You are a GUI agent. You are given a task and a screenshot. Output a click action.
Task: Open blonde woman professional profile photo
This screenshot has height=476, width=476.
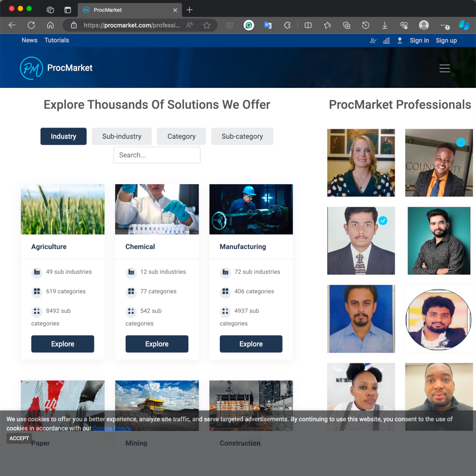click(x=361, y=162)
